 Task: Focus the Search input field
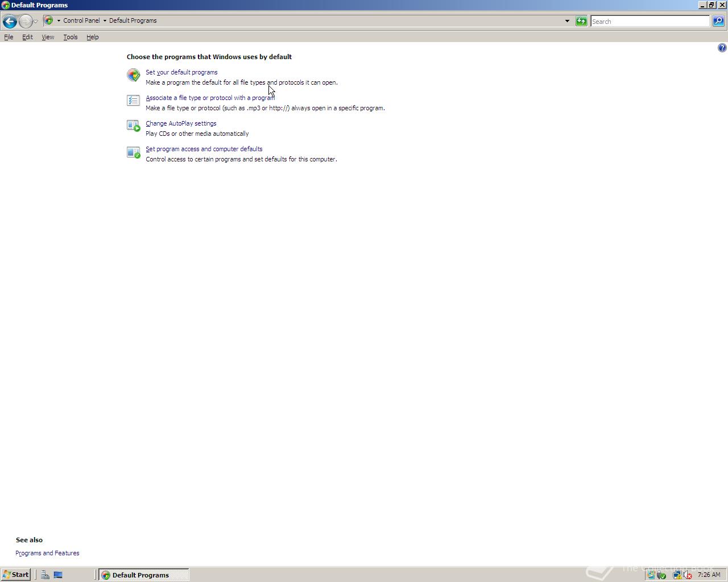[650, 22]
